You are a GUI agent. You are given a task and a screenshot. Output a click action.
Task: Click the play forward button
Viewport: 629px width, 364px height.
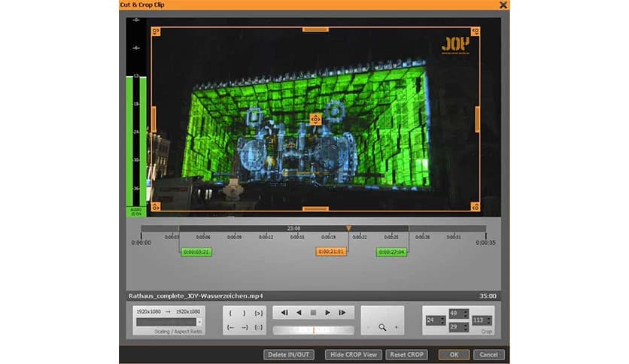(x=327, y=312)
